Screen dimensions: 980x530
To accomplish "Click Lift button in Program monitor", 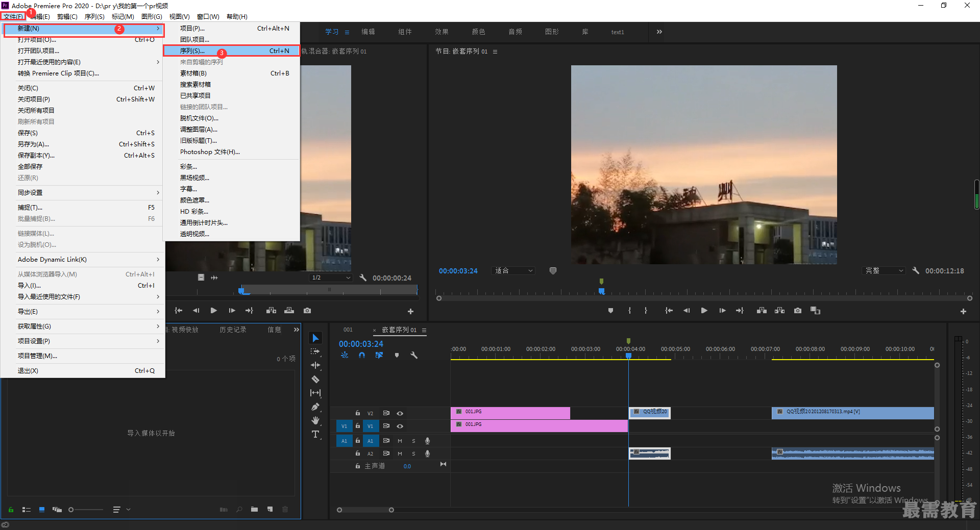I will point(762,311).
